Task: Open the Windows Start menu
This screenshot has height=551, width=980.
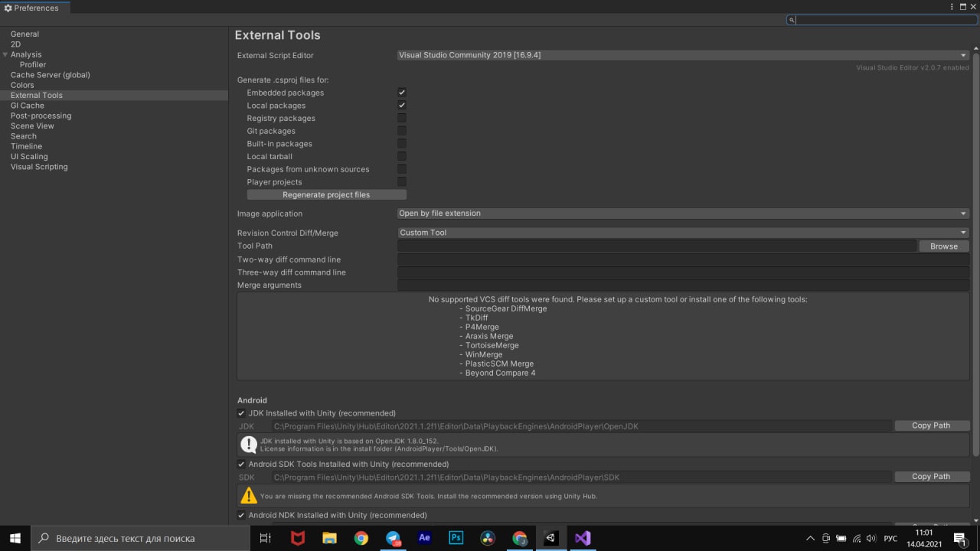Action: 15,538
